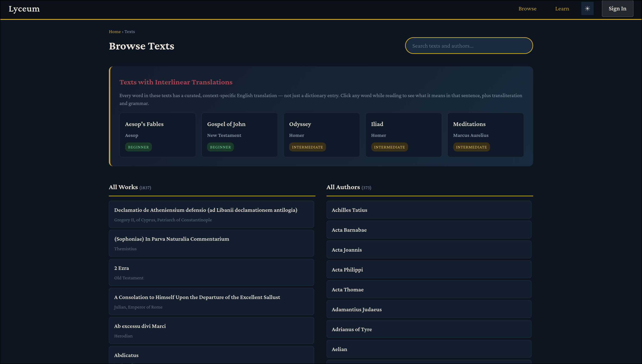Follow the Home breadcrumb link
The width and height of the screenshot is (642, 364).
click(115, 31)
